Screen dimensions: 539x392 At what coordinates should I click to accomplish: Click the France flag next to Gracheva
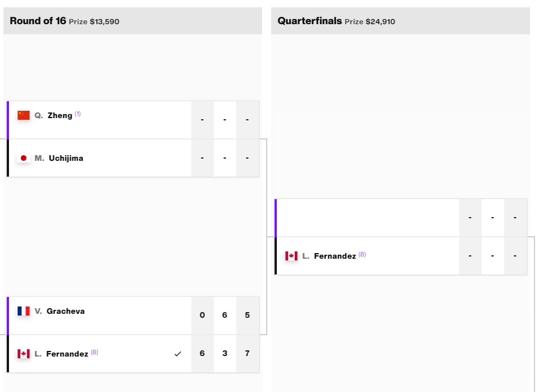click(x=24, y=311)
